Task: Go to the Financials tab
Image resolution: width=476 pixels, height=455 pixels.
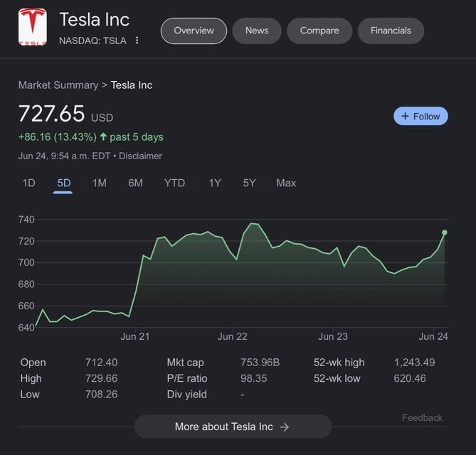Action: (391, 31)
